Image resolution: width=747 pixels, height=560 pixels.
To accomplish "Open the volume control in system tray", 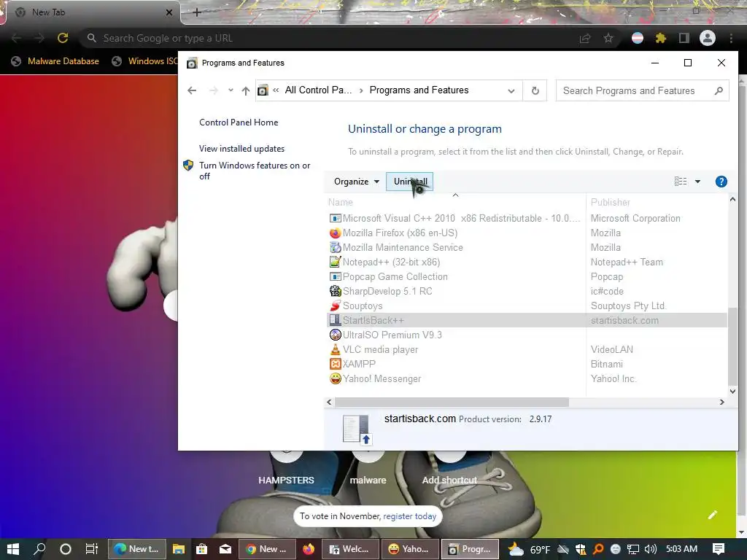I will tap(650, 549).
